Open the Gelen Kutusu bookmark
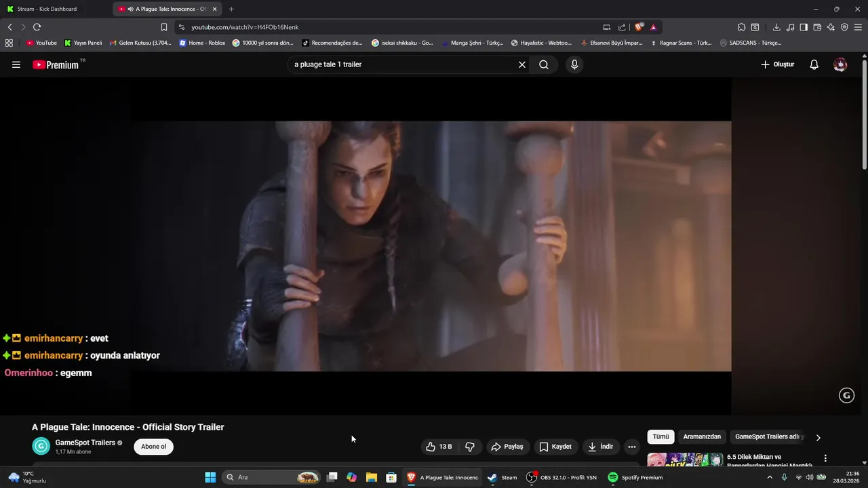Viewport: 868px width, 488px height. 140,43
